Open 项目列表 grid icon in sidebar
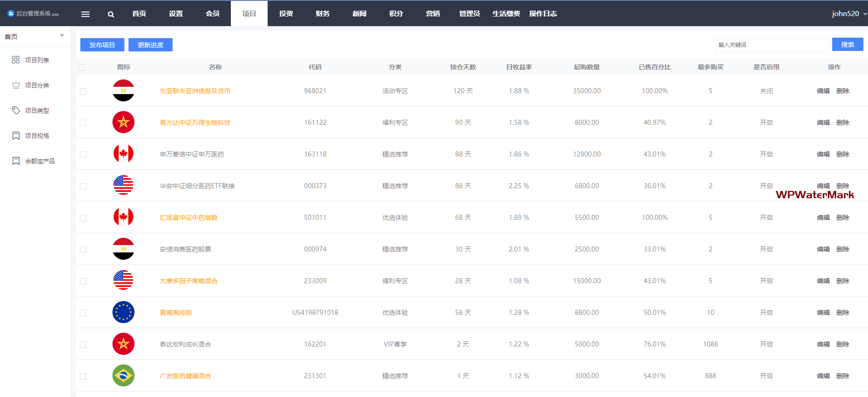The height and width of the screenshot is (397, 868). point(16,60)
